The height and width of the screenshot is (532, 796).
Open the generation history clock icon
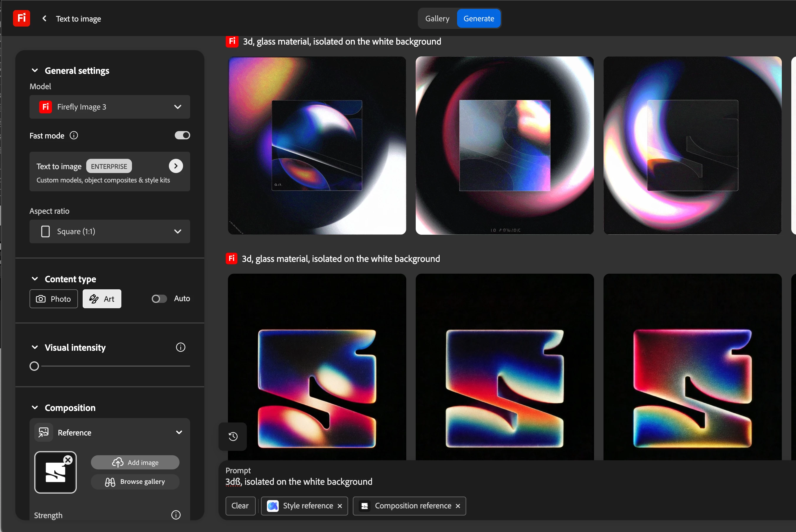(233, 436)
